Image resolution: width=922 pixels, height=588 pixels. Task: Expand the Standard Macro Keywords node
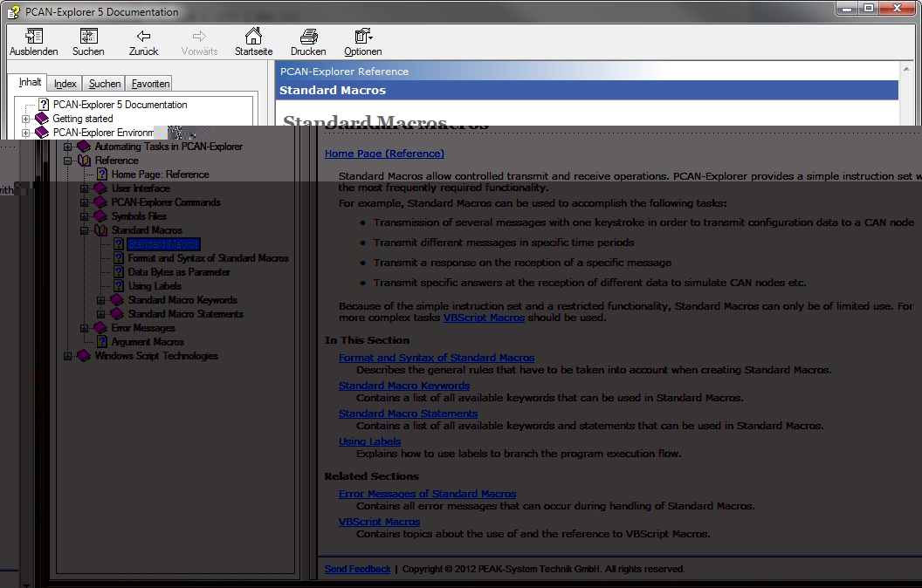(100, 300)
